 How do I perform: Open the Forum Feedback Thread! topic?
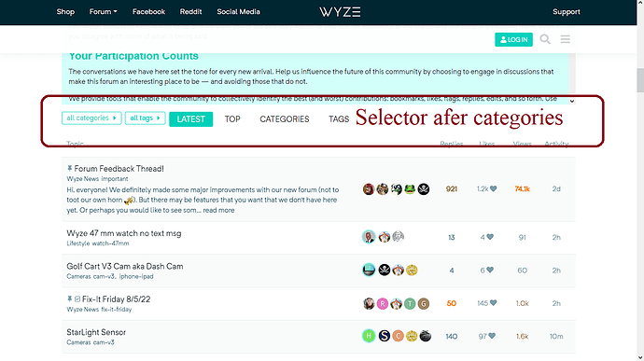(x=119, y=169)
